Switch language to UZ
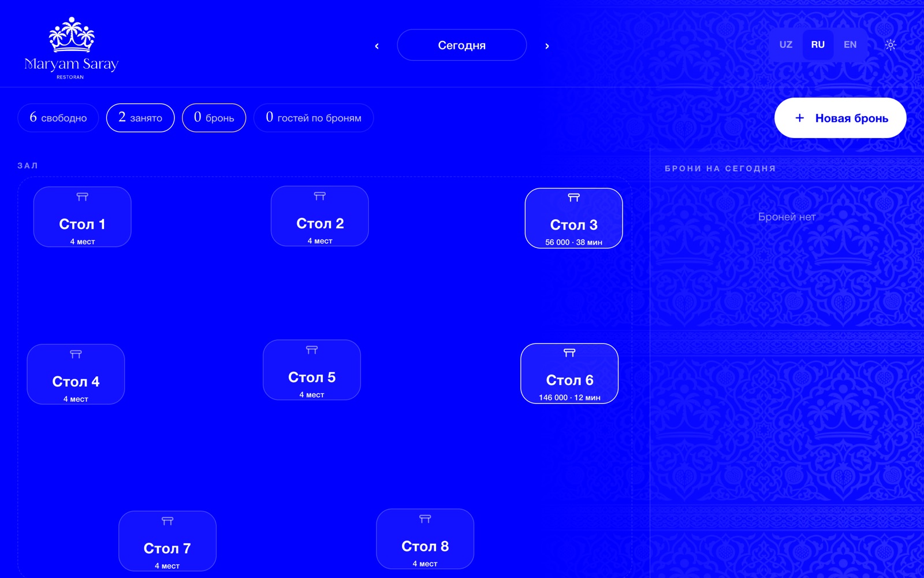924x578 pixels. pos(786,45)
